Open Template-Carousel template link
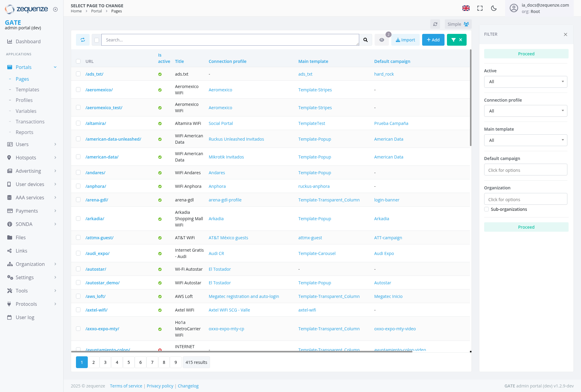Viewport: 581px width, 392px height. tap(317, 253)
